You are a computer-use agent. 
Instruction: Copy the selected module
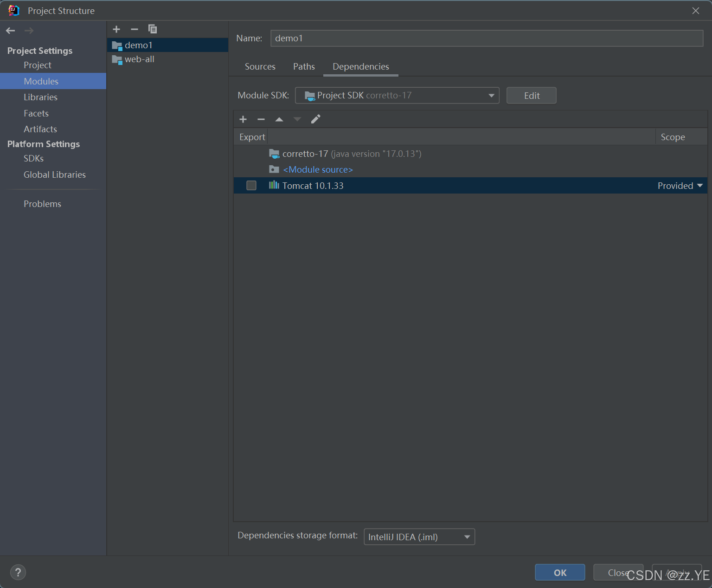click(x=153, y=29)
